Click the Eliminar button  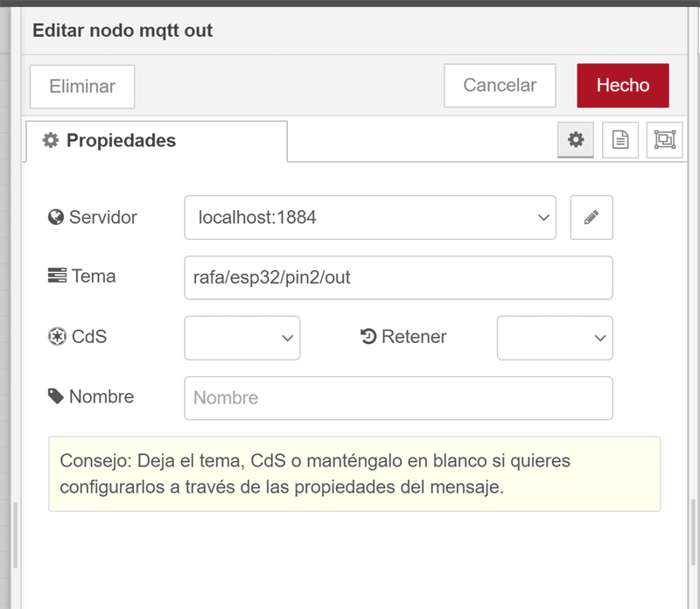tap(82, 86)
